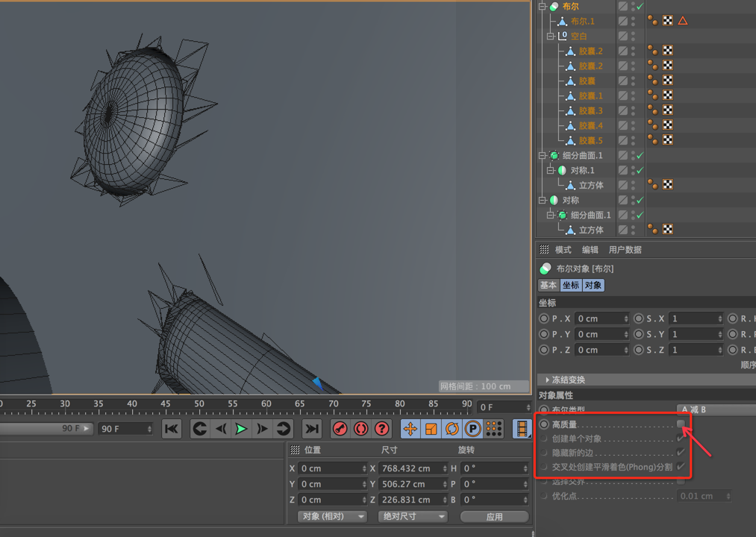Click the P . X animation radio circle
756x537 pixels.
coord(544,318)
